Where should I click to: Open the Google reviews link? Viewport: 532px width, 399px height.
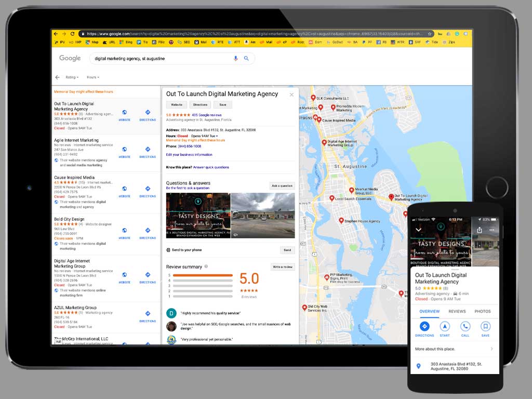207,115
